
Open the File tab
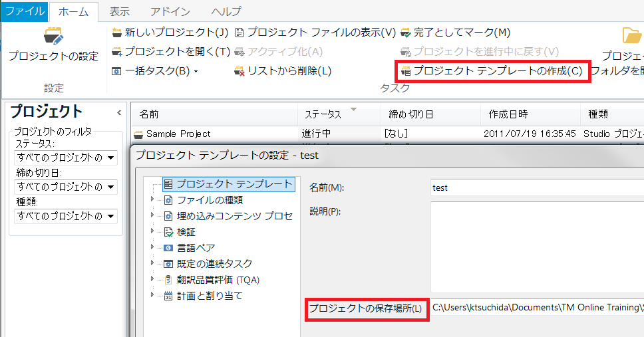24,11
